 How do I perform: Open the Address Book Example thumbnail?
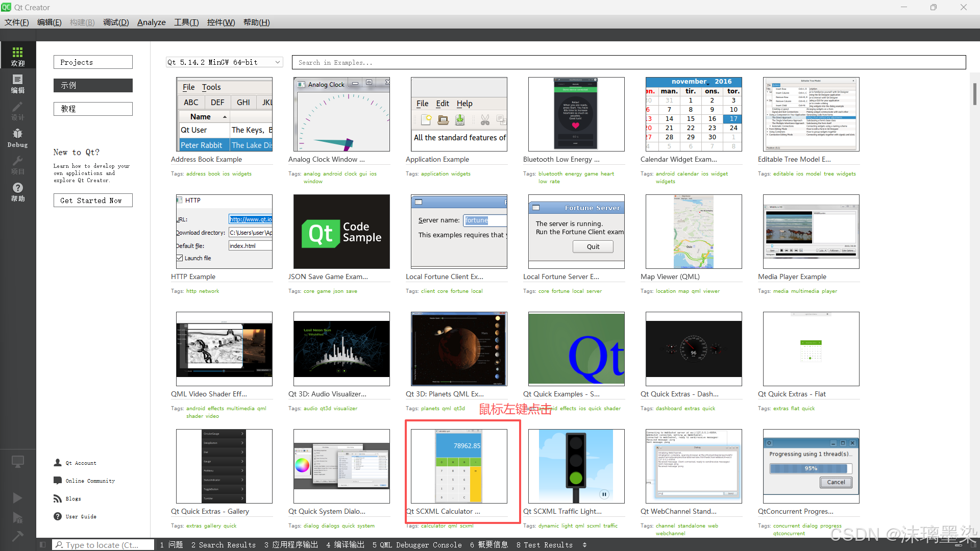coord(224,114)
